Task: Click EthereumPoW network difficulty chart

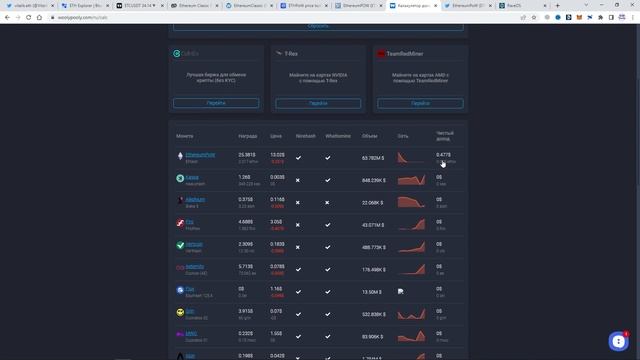Action: pyautogui.click(x=411, y=158)
